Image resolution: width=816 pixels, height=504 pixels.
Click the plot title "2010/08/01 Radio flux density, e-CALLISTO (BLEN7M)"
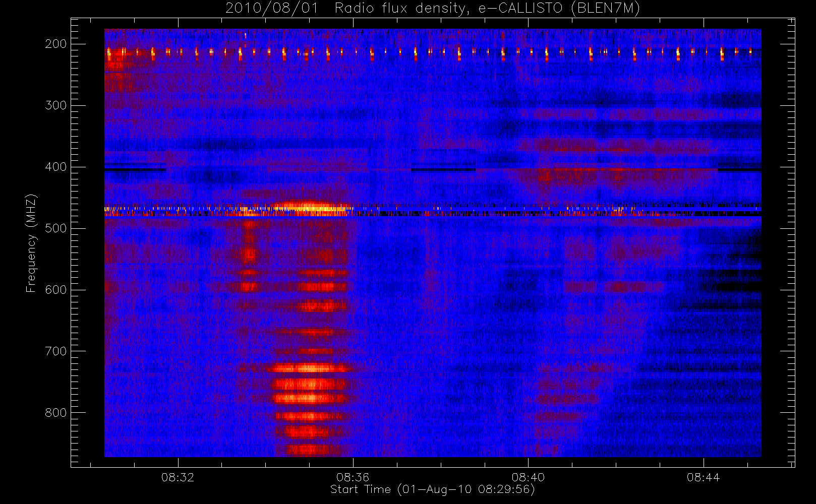tap(433, 9)
